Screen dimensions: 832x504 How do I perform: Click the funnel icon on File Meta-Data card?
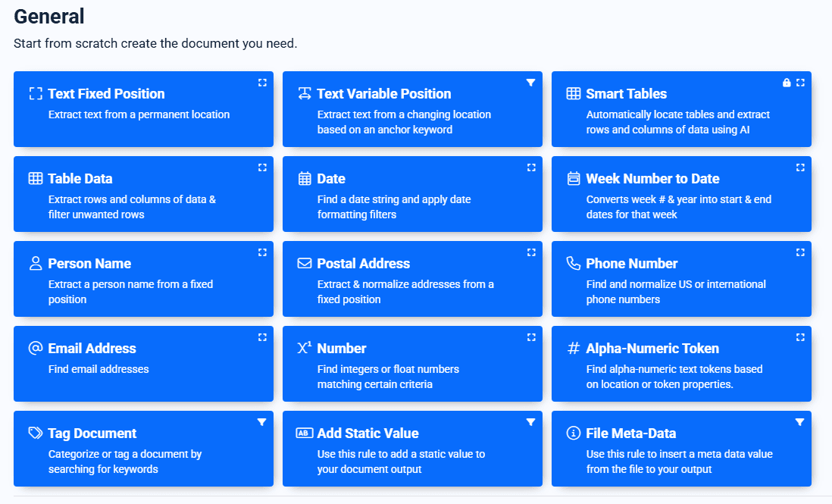click(x=800, y=422)
